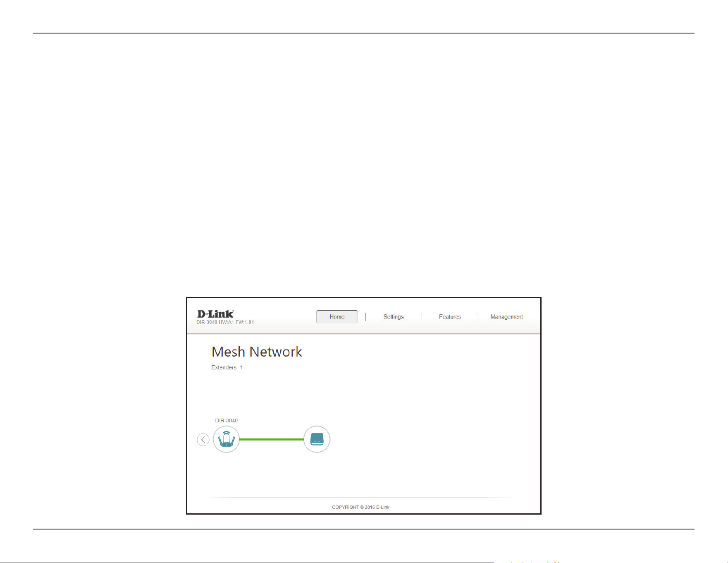Open the Settings menu

394,317
